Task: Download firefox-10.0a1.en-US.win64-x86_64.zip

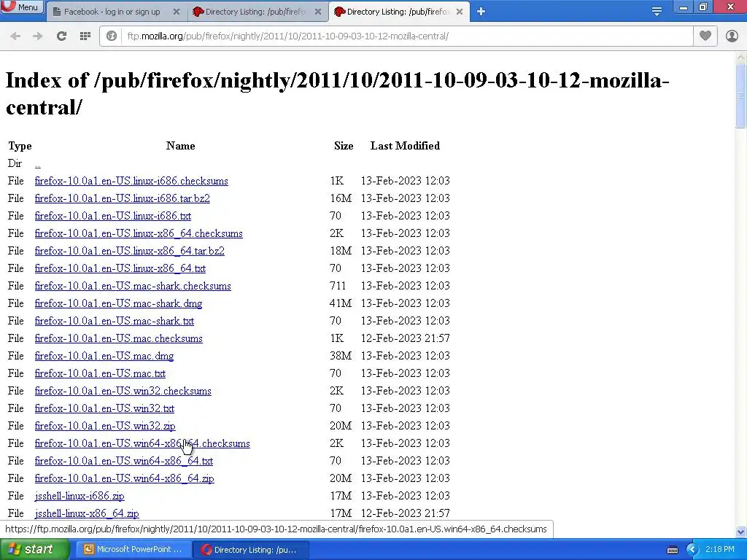Action: [x=124, y=478]
